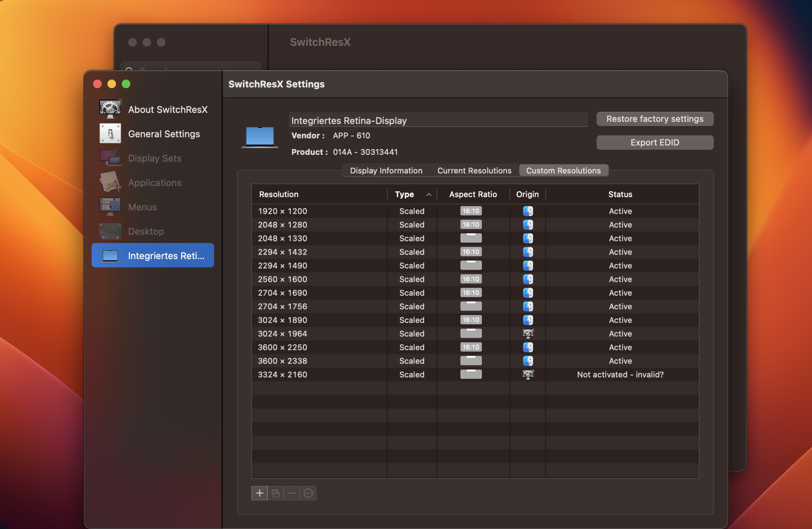Image resolution: width=812 pixels, height=529 pixels.
Task: Select the 3324 × 2160 resolution row
Action: [x=283, y=375]
